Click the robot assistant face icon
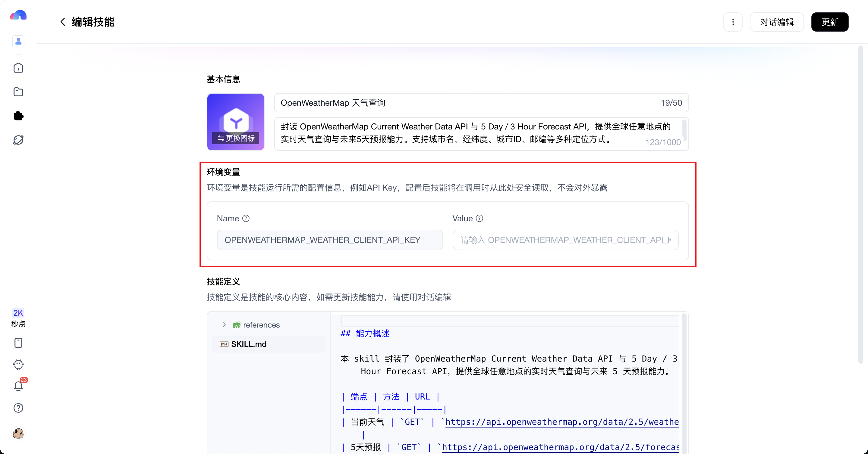This screenshot has width=868, height=454. coord(18,365)
